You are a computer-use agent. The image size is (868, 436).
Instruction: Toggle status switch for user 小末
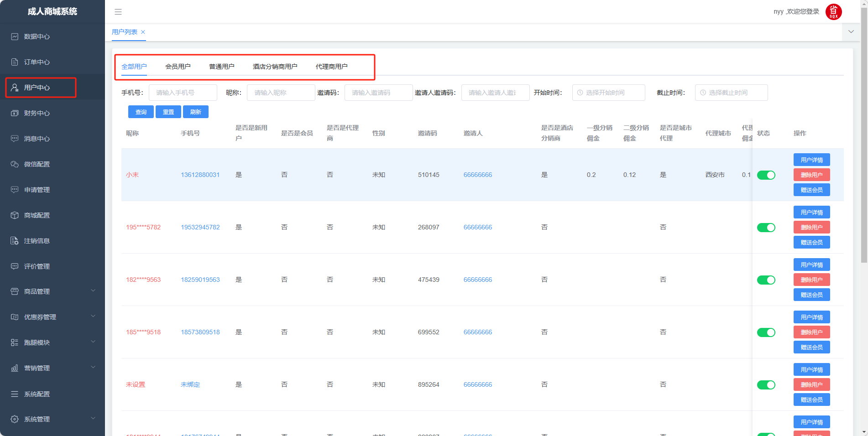click(x=766, y=175)
